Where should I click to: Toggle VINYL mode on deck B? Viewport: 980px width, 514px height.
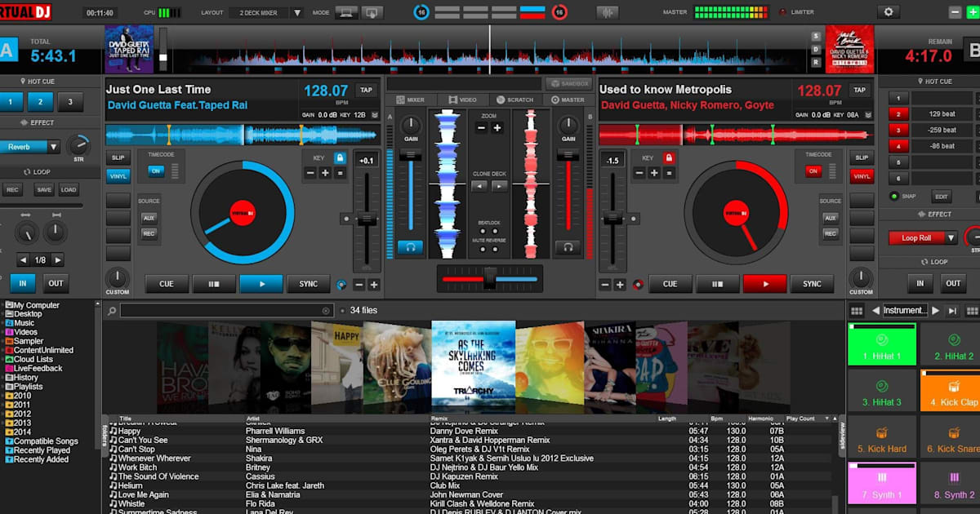pos(861,176)
